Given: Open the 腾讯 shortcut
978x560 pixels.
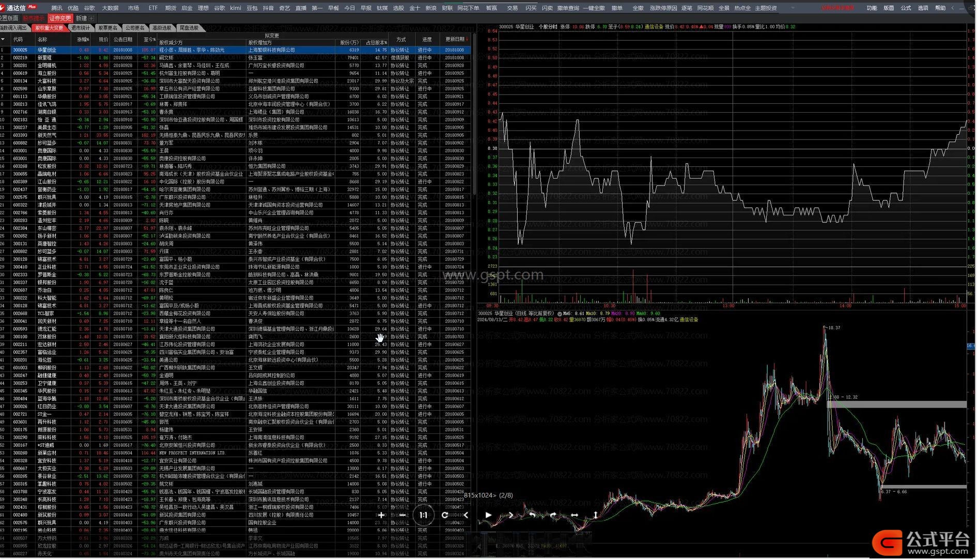Looking at the screenshot, I should (57, 8).
